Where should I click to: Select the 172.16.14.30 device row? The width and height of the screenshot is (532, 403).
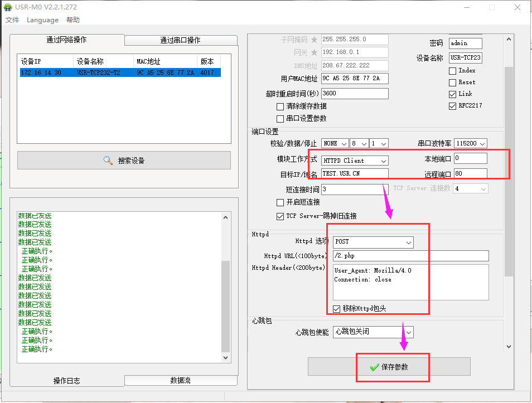pos(120,72)
